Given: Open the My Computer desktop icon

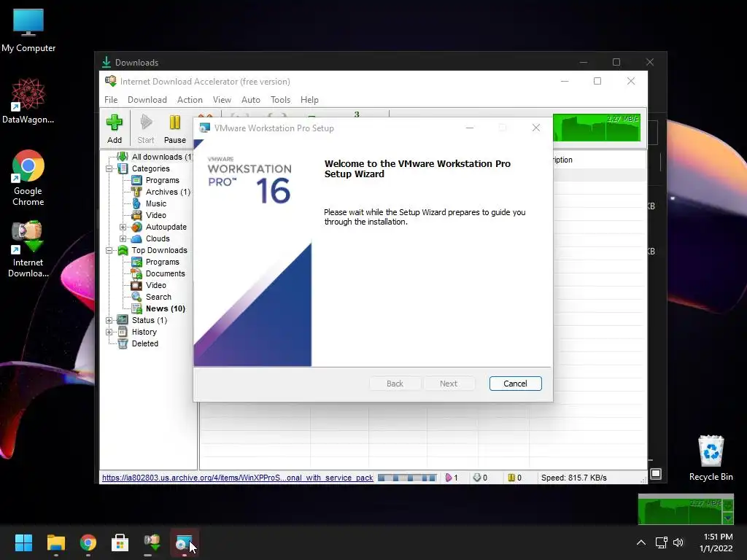Looking at the screenshot, I should point(28,31).
